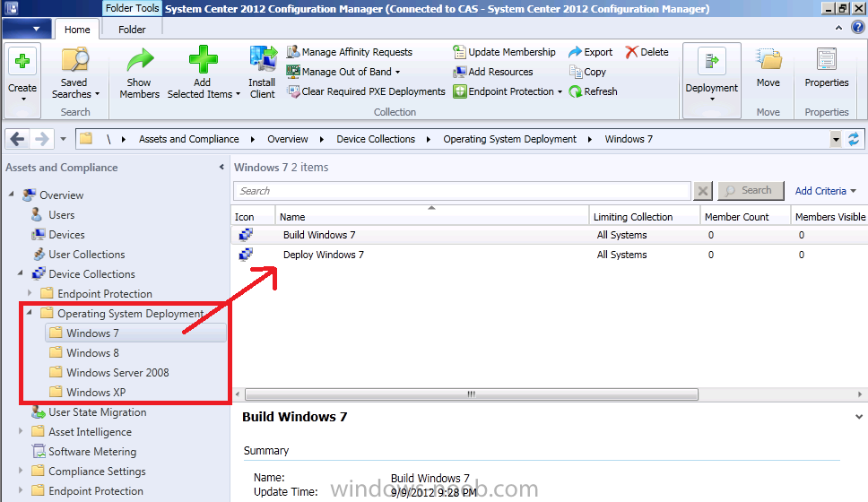Click Clear Required PXE Deployments
The height and width of the screenshot is (502, 868).
tap(366, 91)
